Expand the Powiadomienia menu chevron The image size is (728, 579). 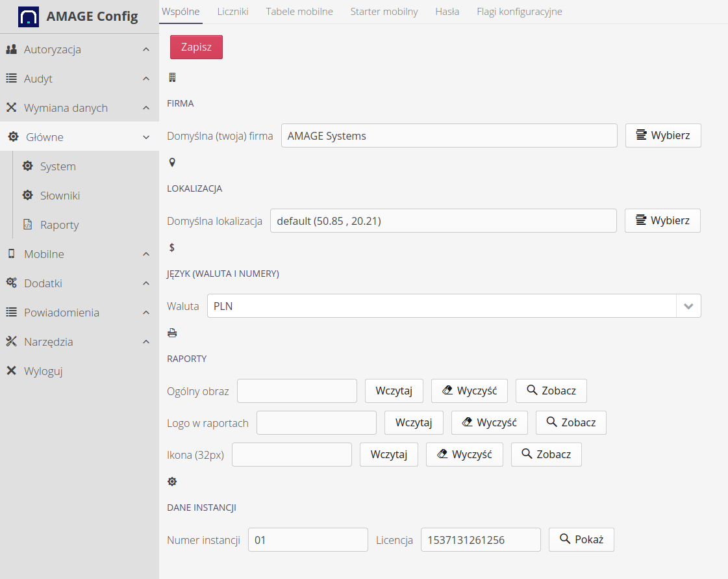(146, 313)
